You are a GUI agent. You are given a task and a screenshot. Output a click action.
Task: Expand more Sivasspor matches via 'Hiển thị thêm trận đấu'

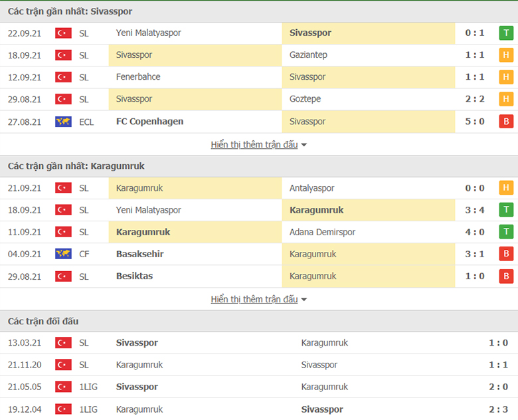pos(254,144)
